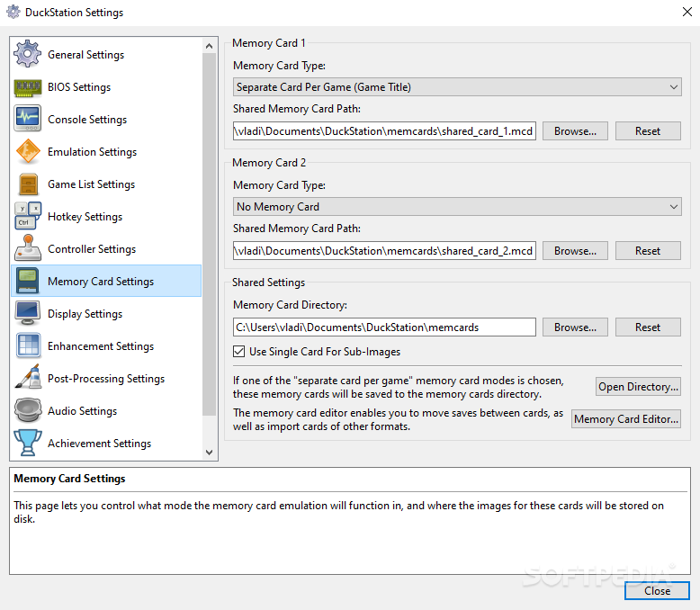
Task: Browse for Memory Card 2 shared path
Action: click(x=575, y=250)
